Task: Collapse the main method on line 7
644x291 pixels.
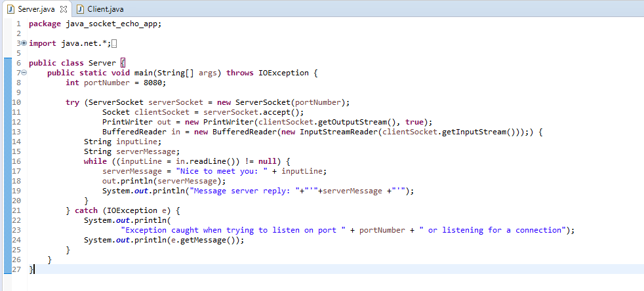Action: point(22,73)
